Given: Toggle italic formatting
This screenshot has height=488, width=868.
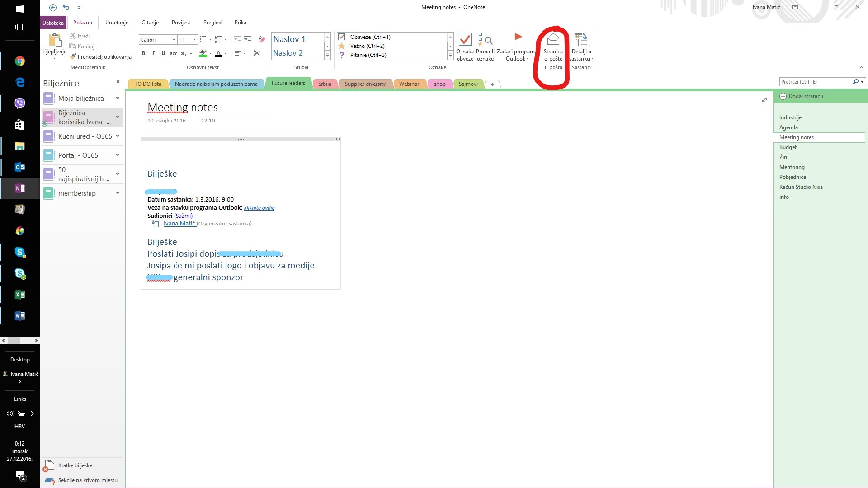Looking at the screenshot, I should pos(153,53).
